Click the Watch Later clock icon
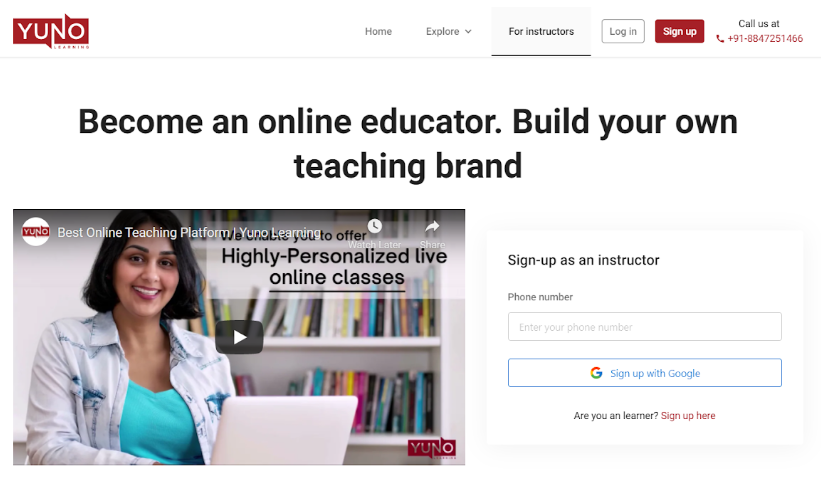Screen dimensions: 821x504 point(374,226)
